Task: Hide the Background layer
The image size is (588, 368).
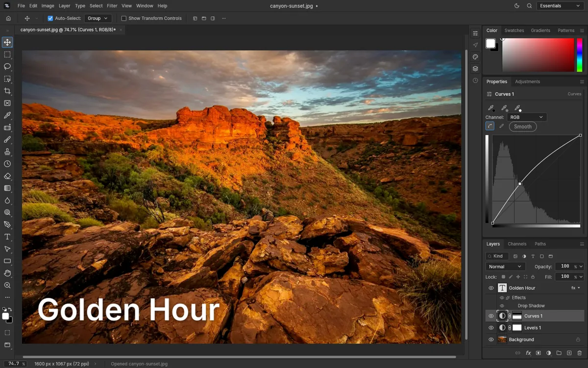Action: click(491, 340)
